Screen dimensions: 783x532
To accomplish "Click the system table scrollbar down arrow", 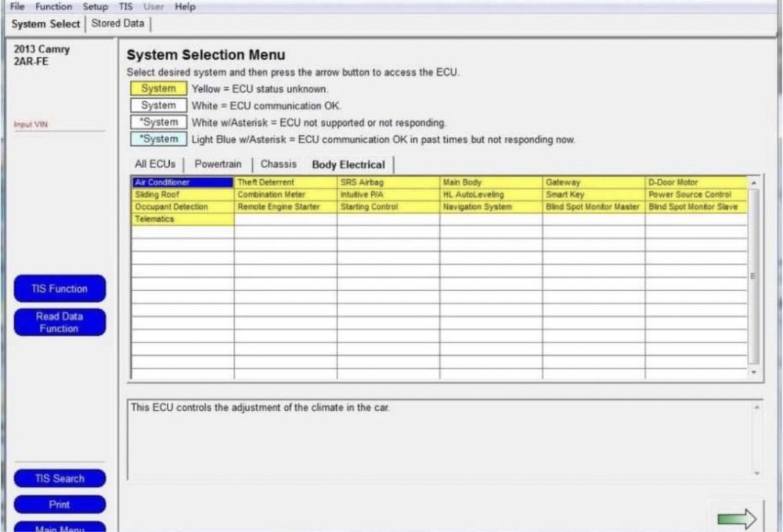I will coord(753,372).
